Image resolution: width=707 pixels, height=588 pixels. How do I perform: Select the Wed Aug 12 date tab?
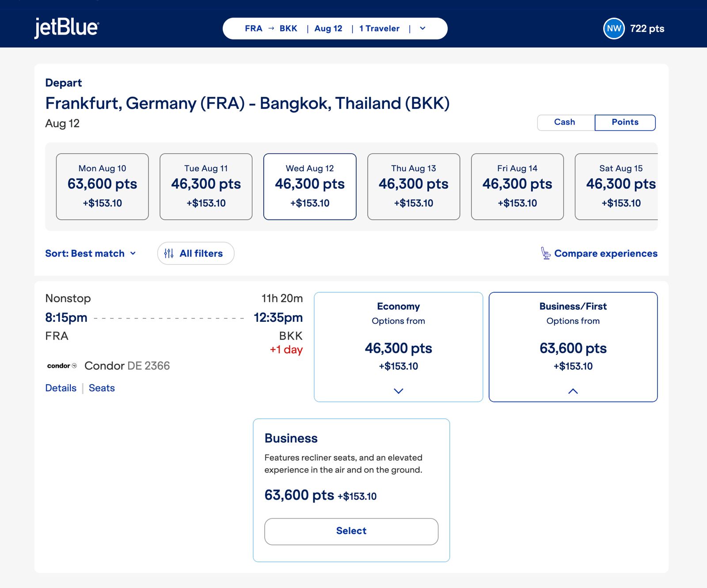(310, 187)
